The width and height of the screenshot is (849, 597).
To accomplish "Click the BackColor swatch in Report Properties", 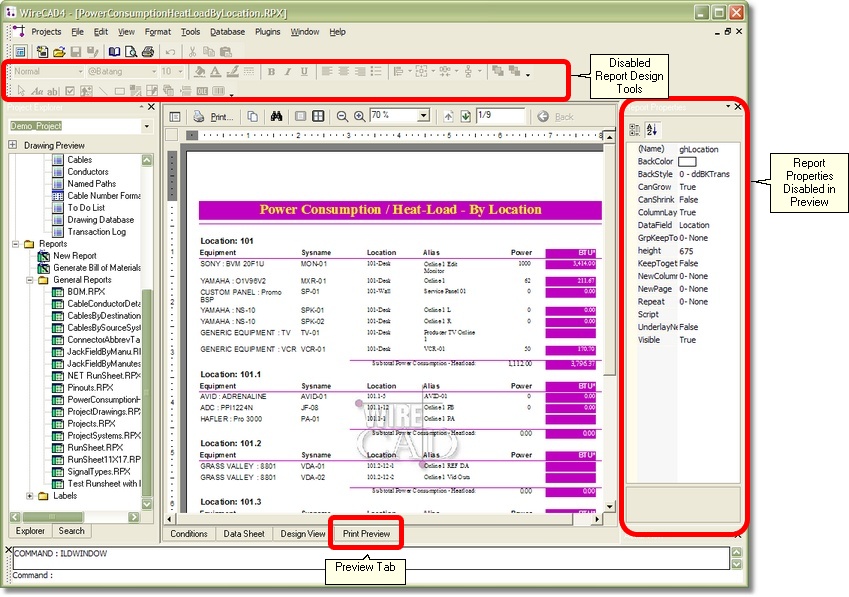I will [687, 161].
